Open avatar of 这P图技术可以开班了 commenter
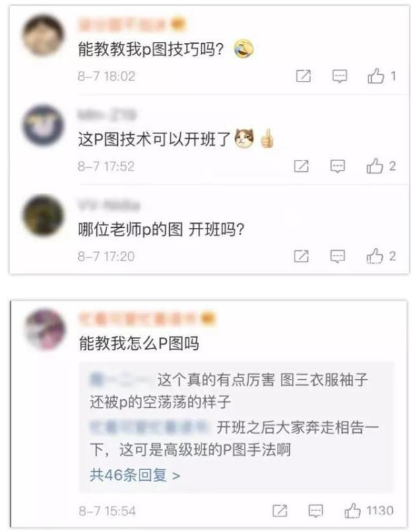Screen dimensions: 413x532 point(43,125)
